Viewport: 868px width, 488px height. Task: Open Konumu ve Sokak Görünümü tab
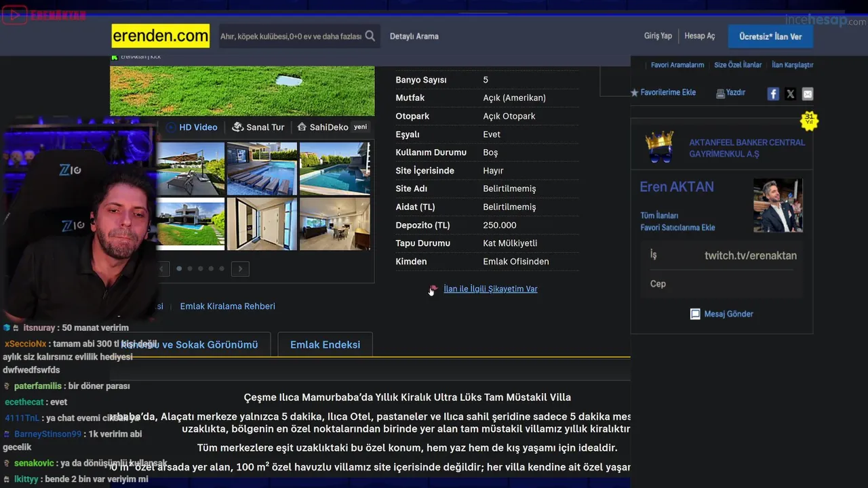click(190, 344)
